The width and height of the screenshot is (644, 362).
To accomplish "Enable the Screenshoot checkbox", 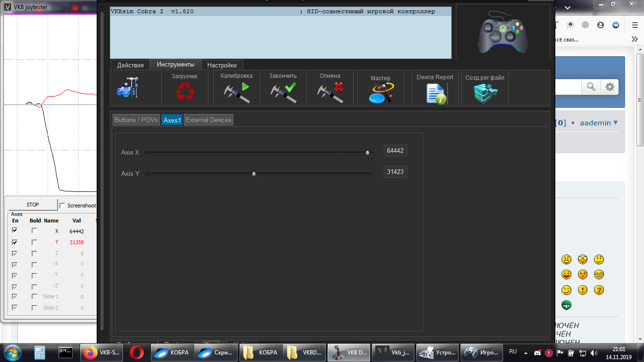I will [62, 206].
